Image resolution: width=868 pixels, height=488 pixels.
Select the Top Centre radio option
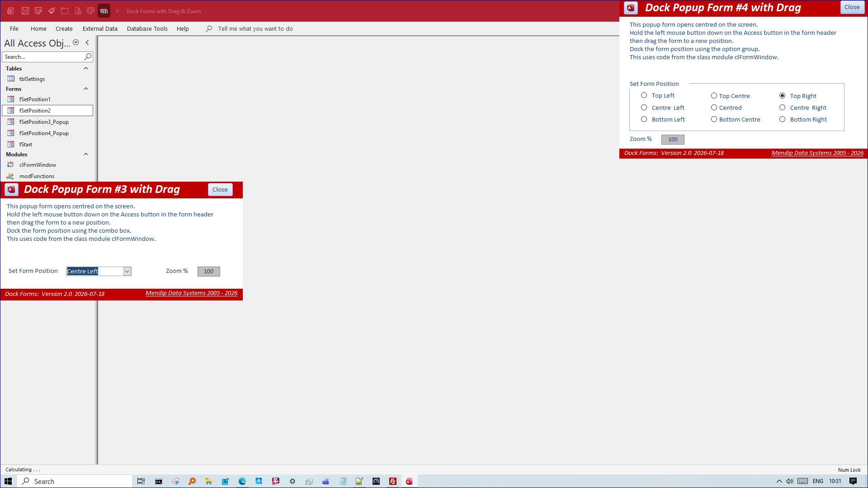click(x=714, y=96)
